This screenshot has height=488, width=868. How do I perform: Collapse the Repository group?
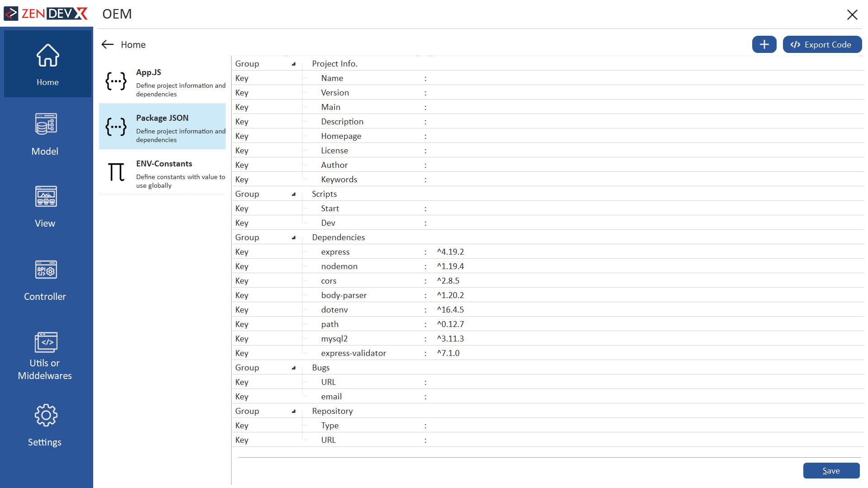(294, 411)
